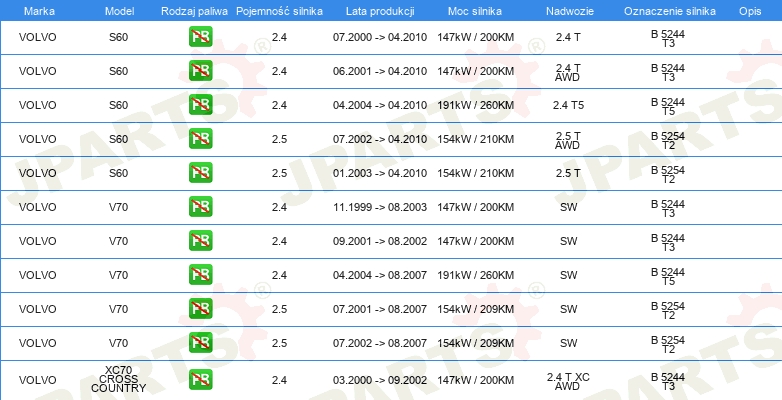Click the Opis column header

point(750,11)
